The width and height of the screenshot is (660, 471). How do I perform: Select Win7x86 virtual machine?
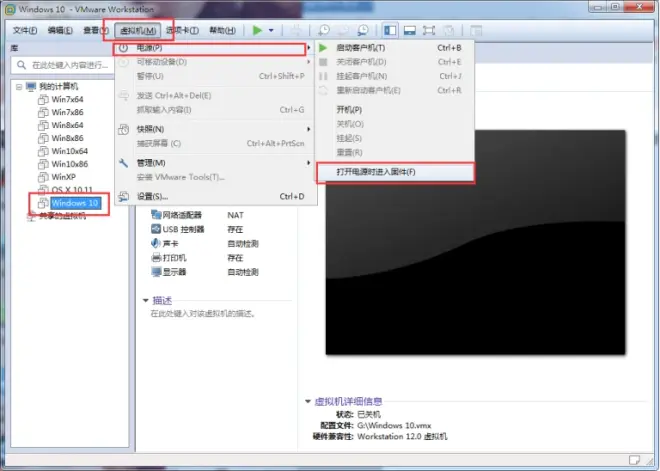(x=67, y=112)
